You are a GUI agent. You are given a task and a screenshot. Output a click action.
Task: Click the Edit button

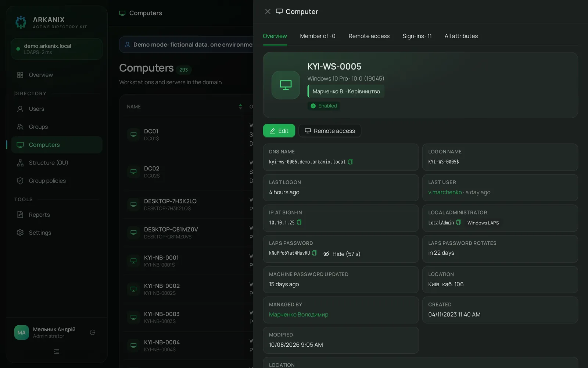[279, 131]
